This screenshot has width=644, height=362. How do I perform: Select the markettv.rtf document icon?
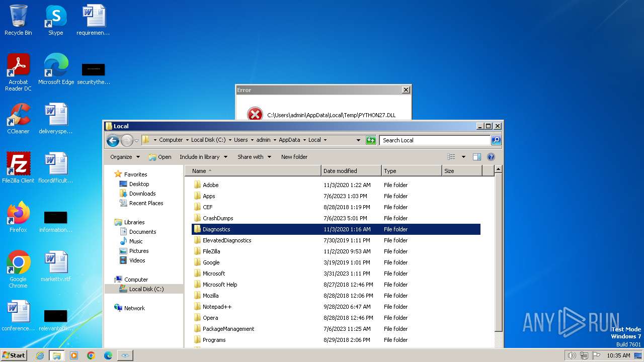pos(56,266)
